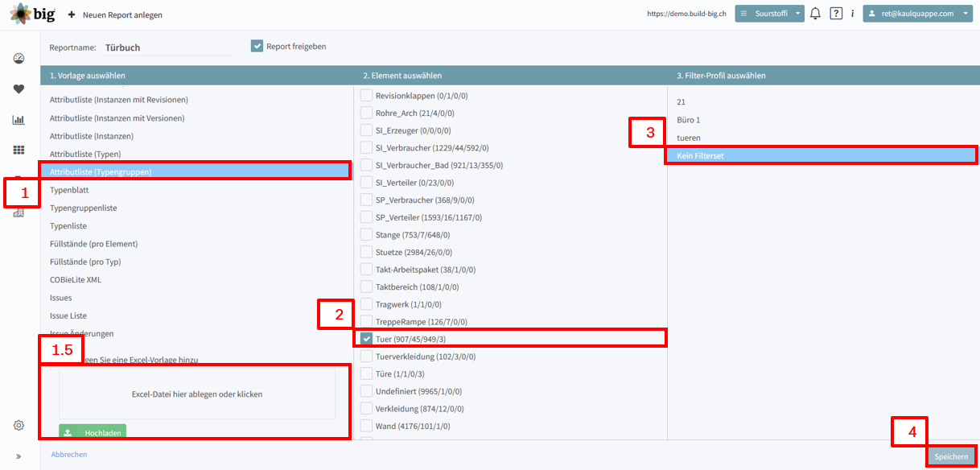This screenshot has width=980, height=470.
Task: Toggle Report freigeben checkbox
Action: click(x=257, y=47)
